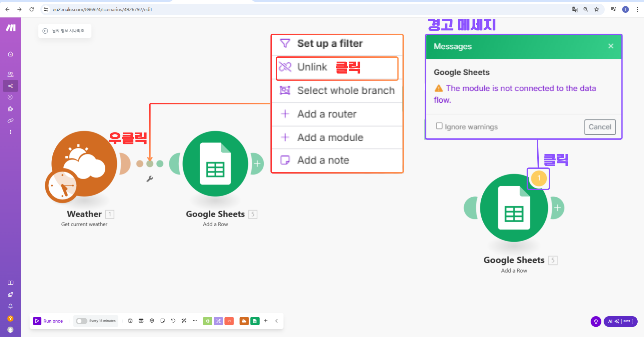Click the lightbulb icon bottom right
The image size is (644, 337).
tap(596, 322)
